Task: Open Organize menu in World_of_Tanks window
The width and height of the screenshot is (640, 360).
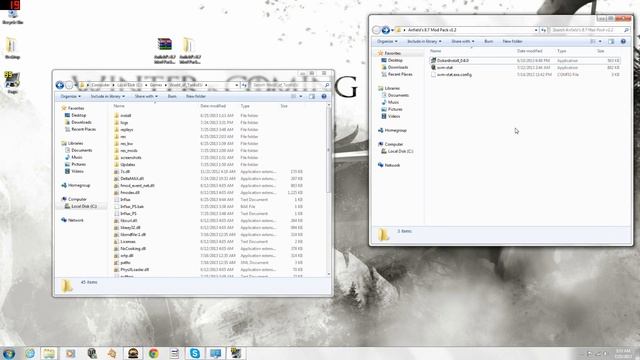Action: tap(71, 96)
